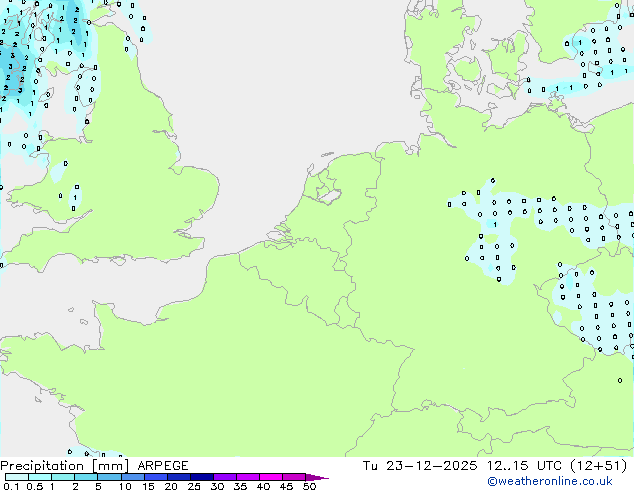Screen dimensions: 634x490
Task: Click the '30' legend scale label
Action: (217, 486)
